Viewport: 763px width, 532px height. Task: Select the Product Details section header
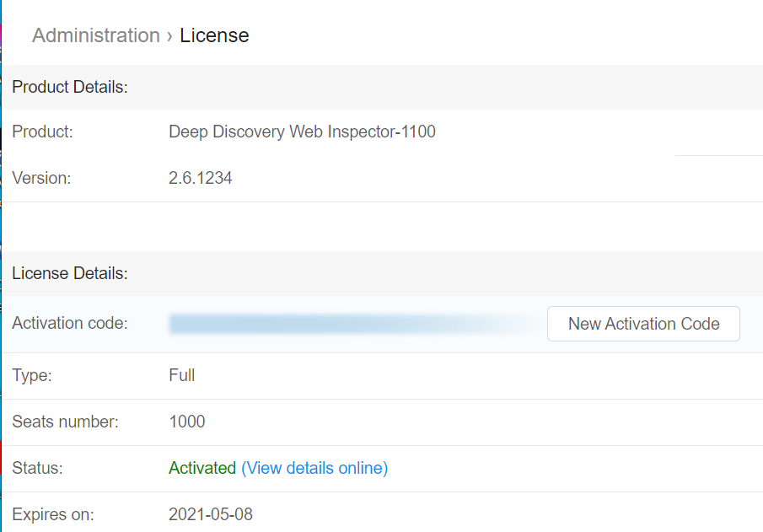pyautogui.click(x=70, y=87)
